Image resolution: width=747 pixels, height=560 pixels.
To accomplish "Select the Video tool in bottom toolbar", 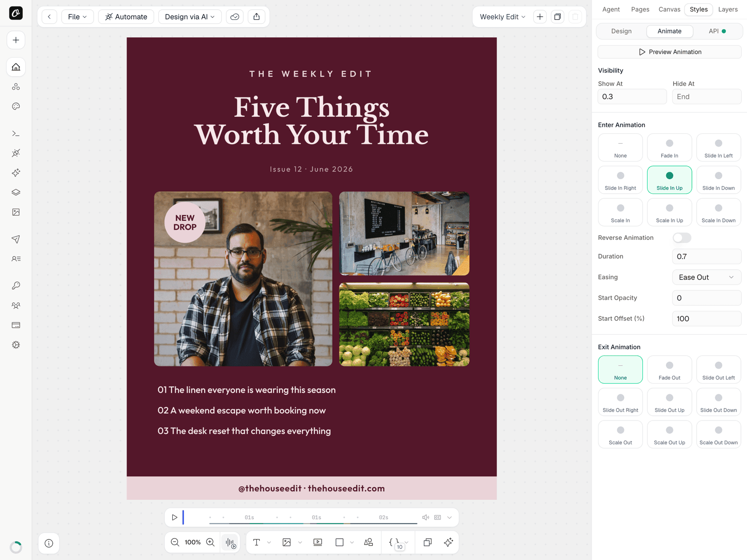I will coord(318,542).
